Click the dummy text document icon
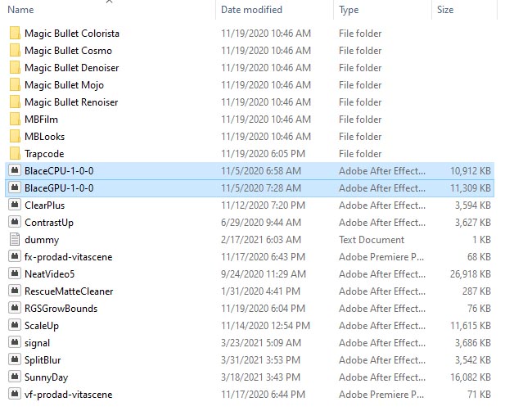The width and height of the screenshot is (532, 411). (15, 239)
